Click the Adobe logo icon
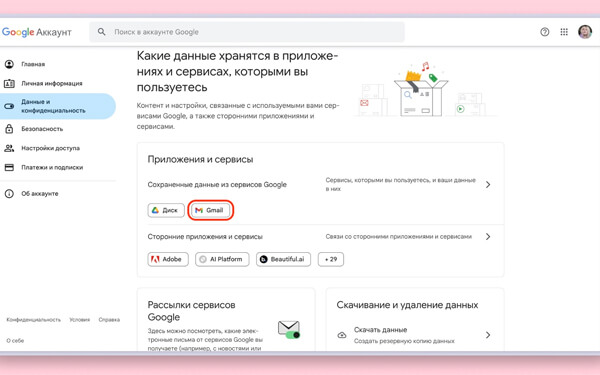The image size is (600, 375). coord(155,259)
